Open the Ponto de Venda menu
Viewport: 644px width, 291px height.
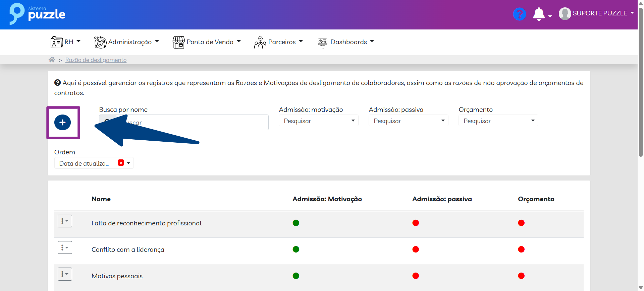tap(207, 42)
